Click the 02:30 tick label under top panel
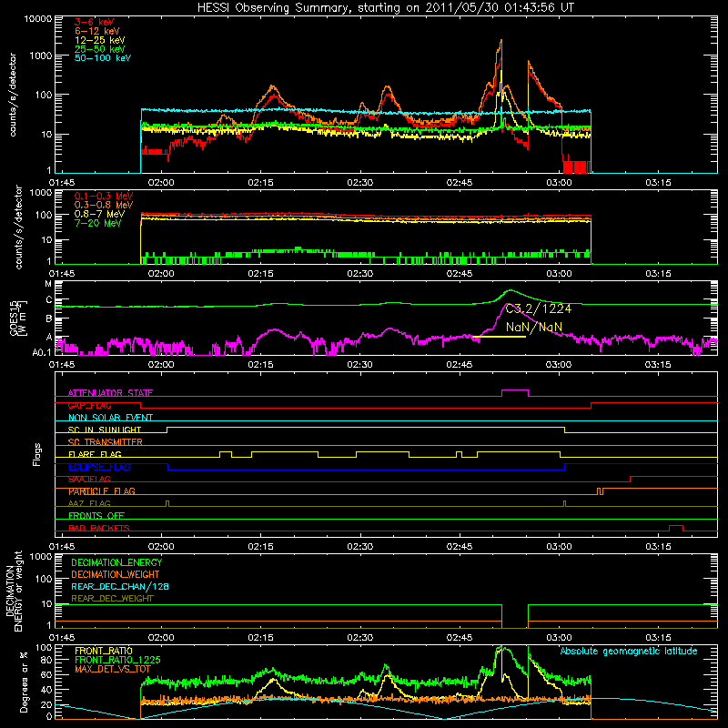Image resolution: width=728 pixels, height=728 pixels. click(x=359, y=183)
